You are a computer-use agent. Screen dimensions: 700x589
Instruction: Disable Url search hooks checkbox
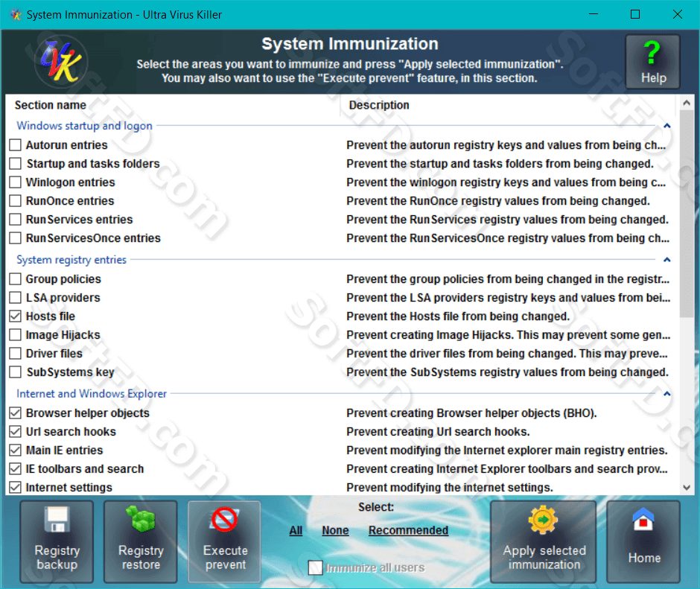pos(15,431)
